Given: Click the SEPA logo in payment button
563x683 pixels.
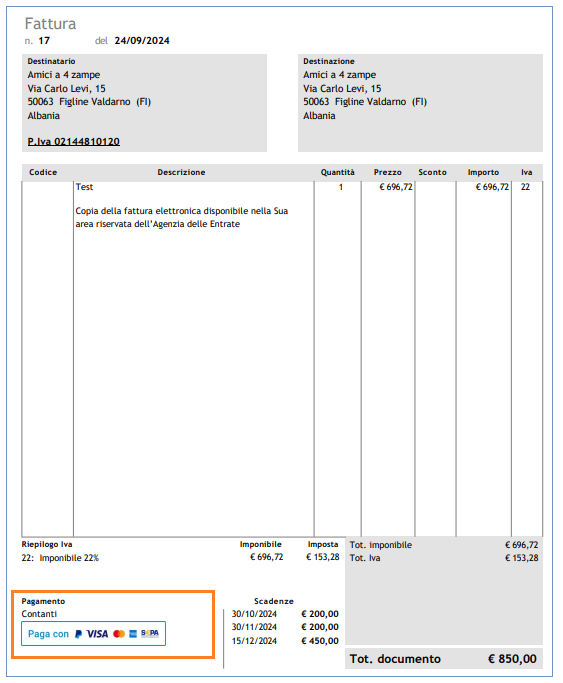Looking at the screenshot, I should click(x=150, y=633).
